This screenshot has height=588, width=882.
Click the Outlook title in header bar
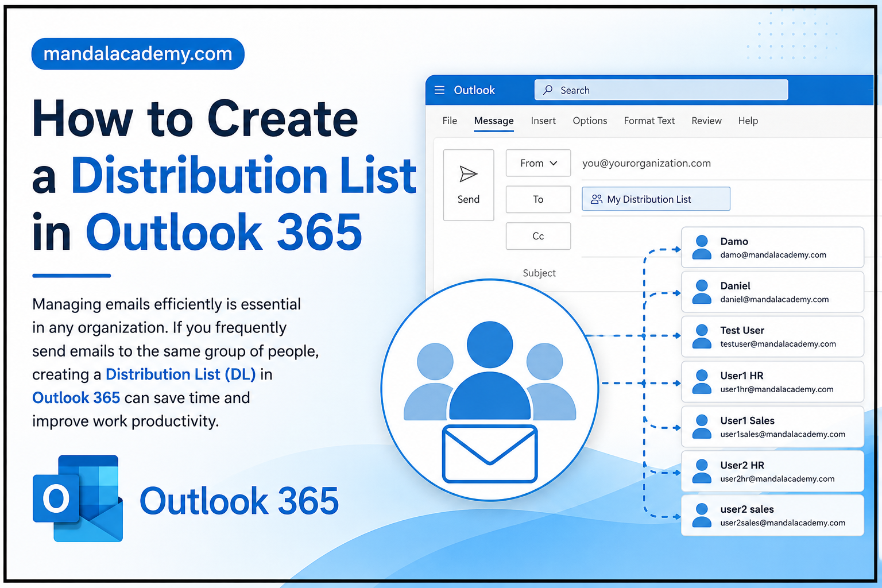click(474, 90)
